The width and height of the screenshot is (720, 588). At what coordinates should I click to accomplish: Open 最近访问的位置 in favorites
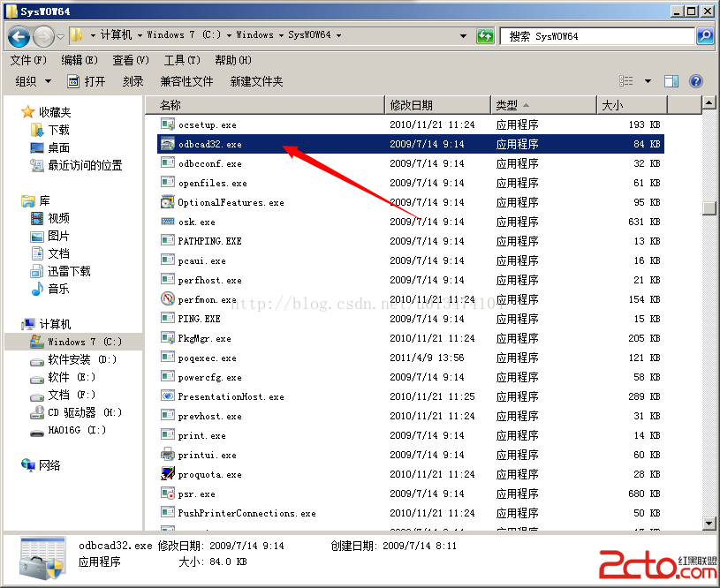coord(76,165)
